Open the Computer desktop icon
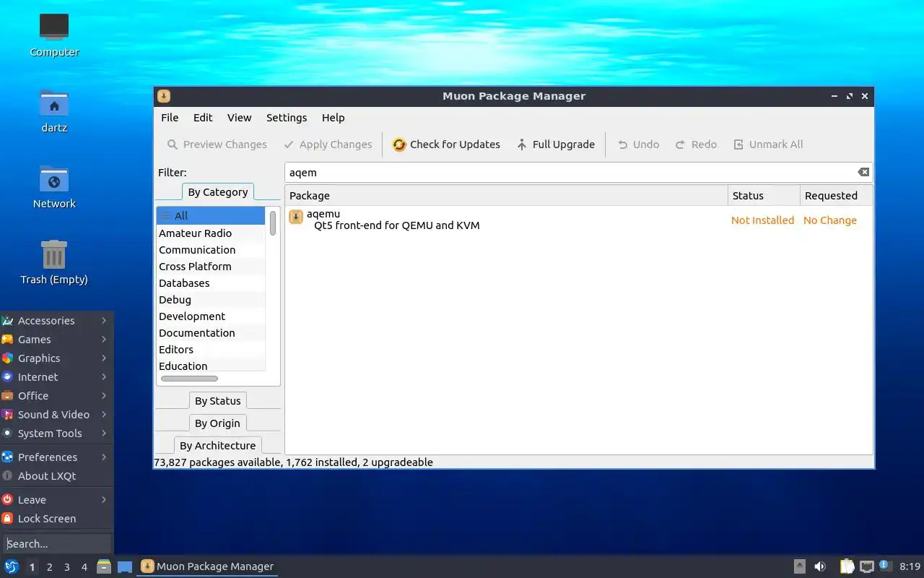The image size is (924, 578). click(x=54, y=35)
